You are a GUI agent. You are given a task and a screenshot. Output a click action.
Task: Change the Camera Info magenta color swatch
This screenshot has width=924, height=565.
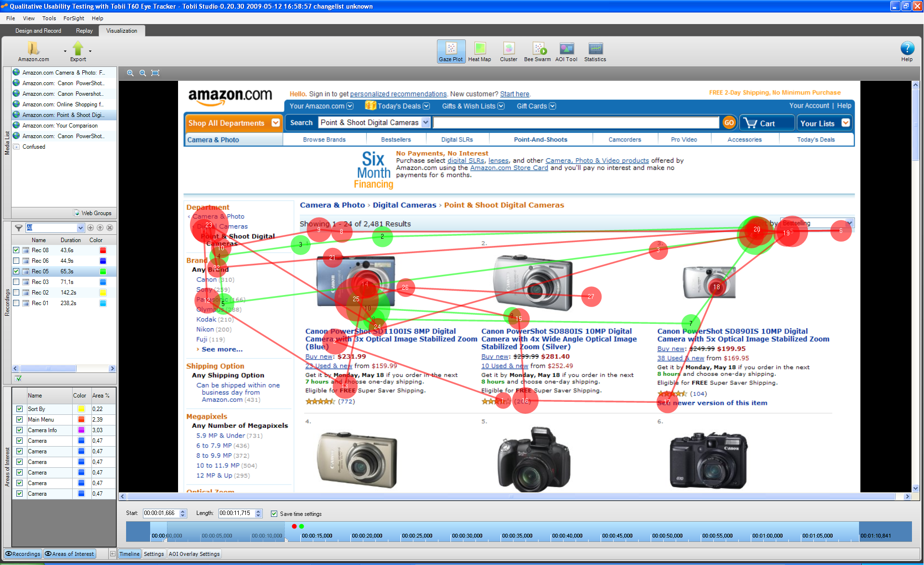point(81,430)
